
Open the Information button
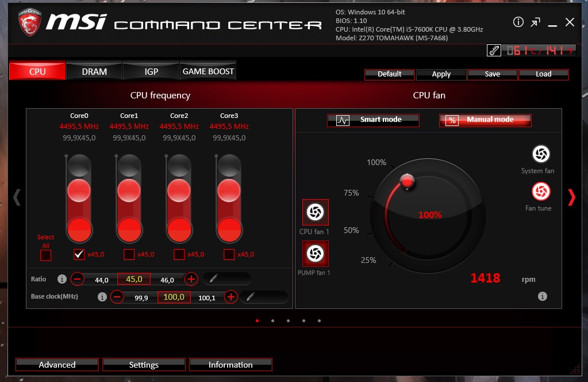tap(230, 364)
